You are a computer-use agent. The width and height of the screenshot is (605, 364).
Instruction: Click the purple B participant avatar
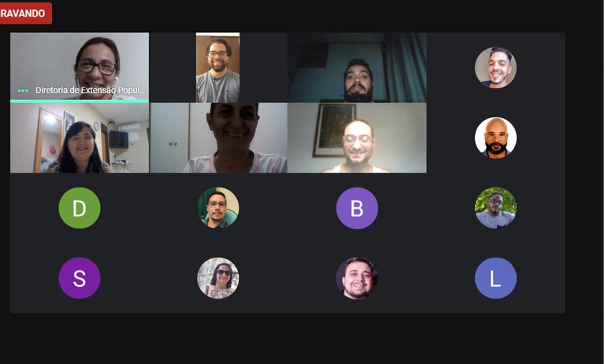[x=357, y=208]
